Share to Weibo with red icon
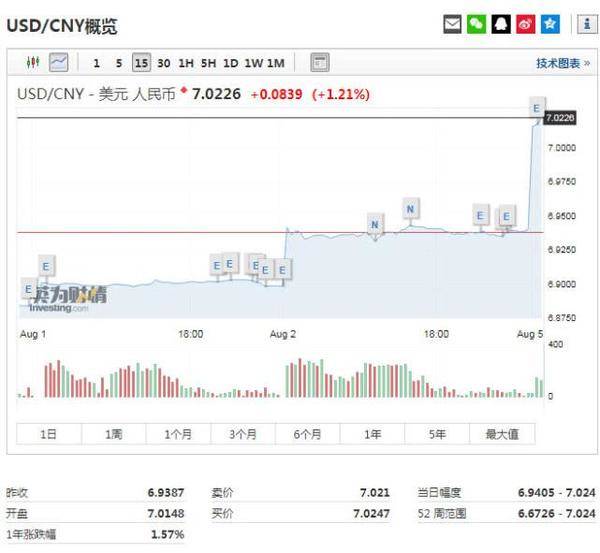This screenshot has height=553, width=600. (x=525, y=24)
